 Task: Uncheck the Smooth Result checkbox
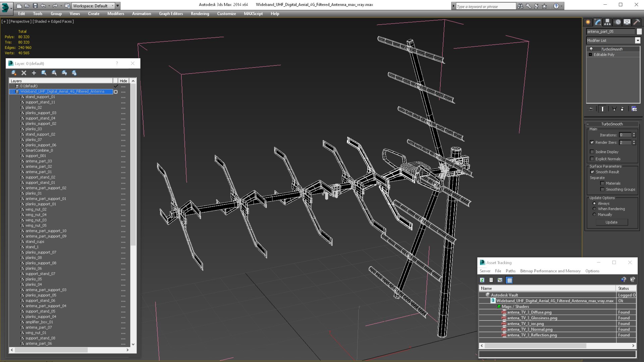[592, 172]
